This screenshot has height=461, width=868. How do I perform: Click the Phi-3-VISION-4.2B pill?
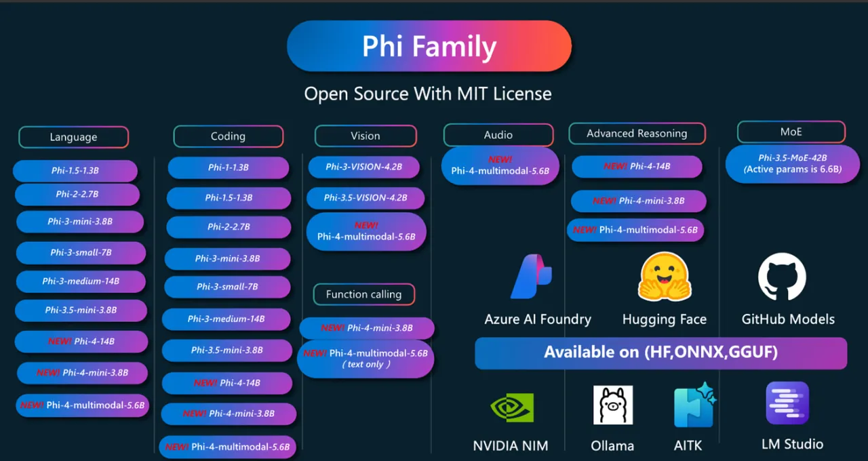tap(364, 167)
